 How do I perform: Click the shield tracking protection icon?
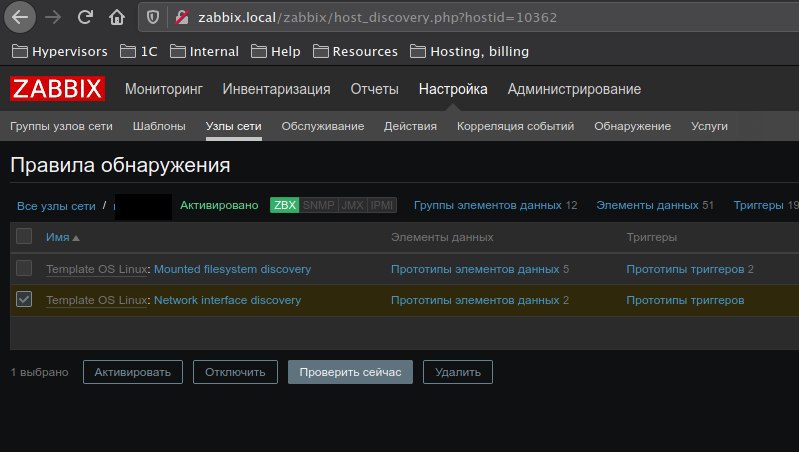click(152, 17)
